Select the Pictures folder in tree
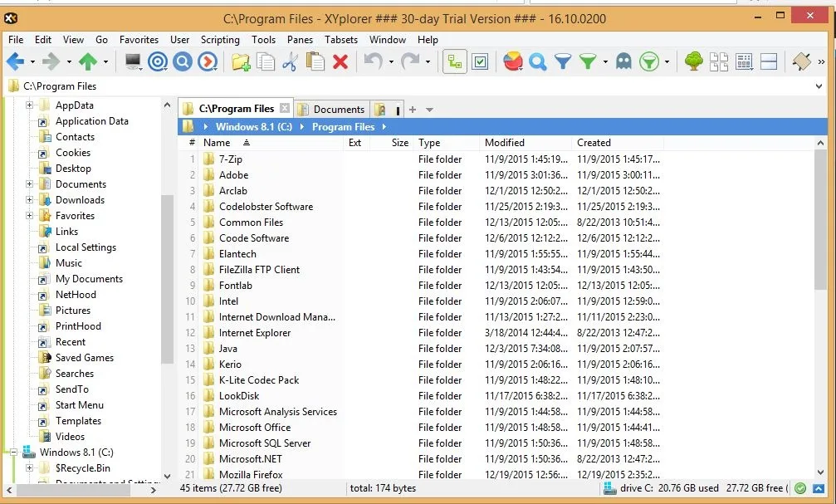 [72, 311]
